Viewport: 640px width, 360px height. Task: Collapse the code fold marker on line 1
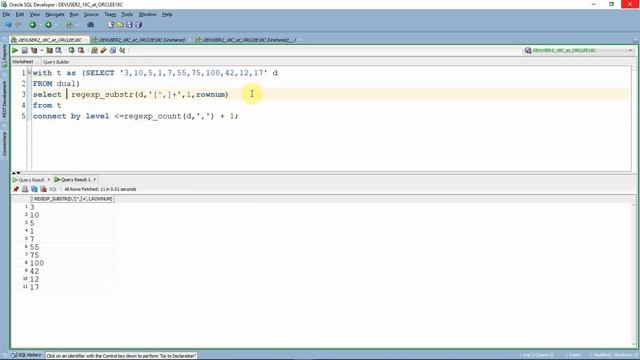(29, 73)
